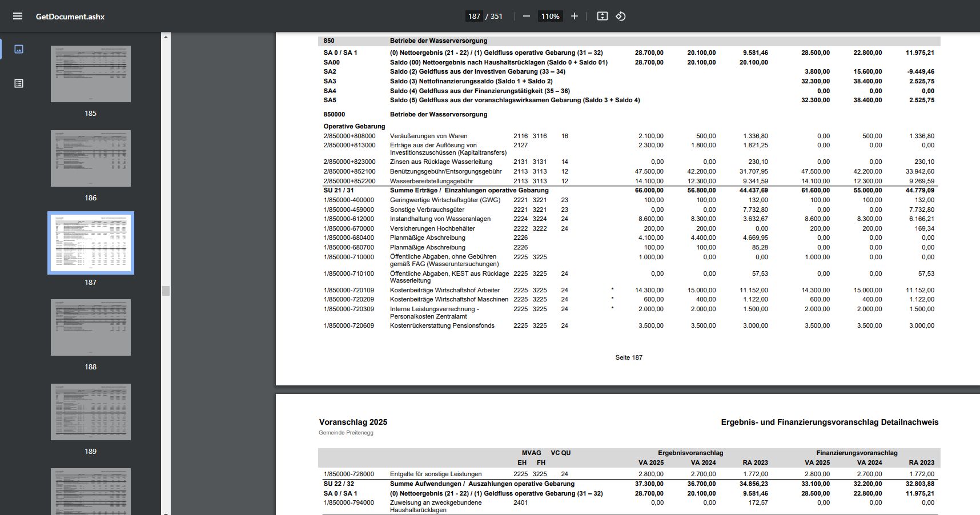
Task: Click 'Kostenbeiträge Wirtschaftshof Maschinen' row
Action: click(449, 299)
